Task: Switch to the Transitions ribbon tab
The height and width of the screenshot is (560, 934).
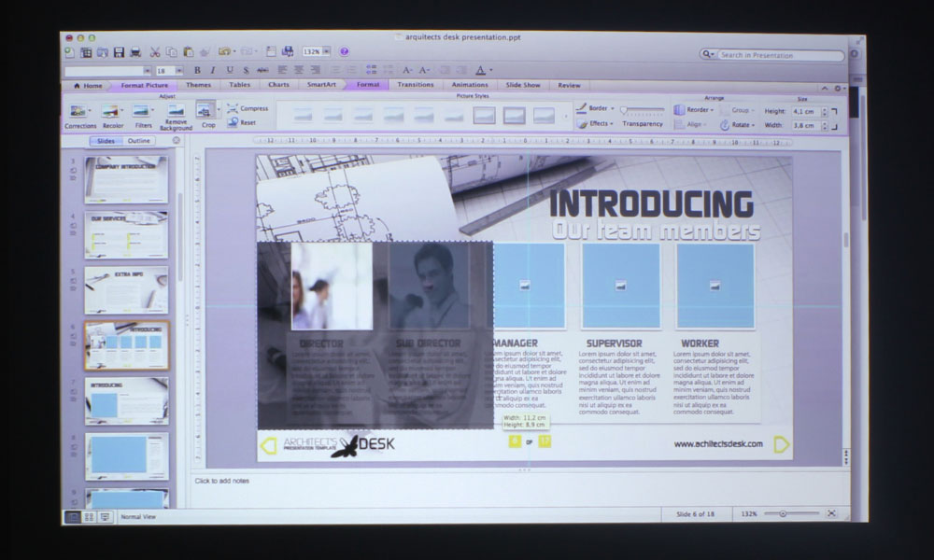Action: (415, 85)
